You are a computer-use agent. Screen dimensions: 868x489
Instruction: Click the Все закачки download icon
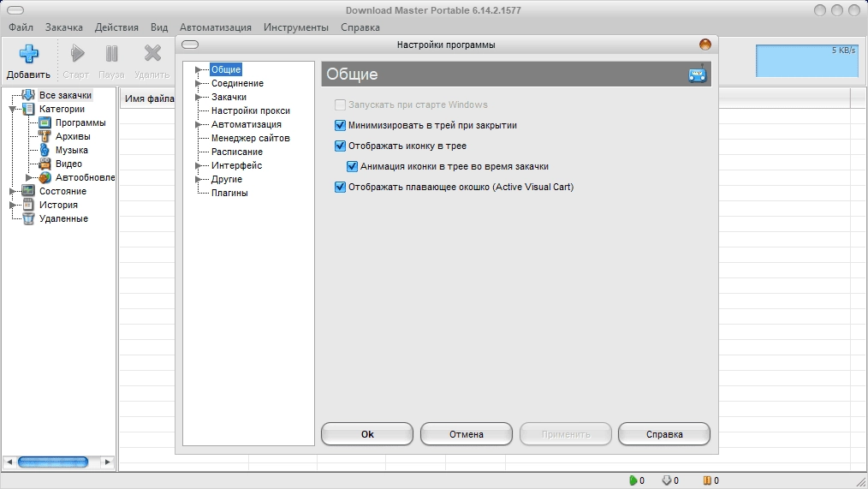click(28, 95)
